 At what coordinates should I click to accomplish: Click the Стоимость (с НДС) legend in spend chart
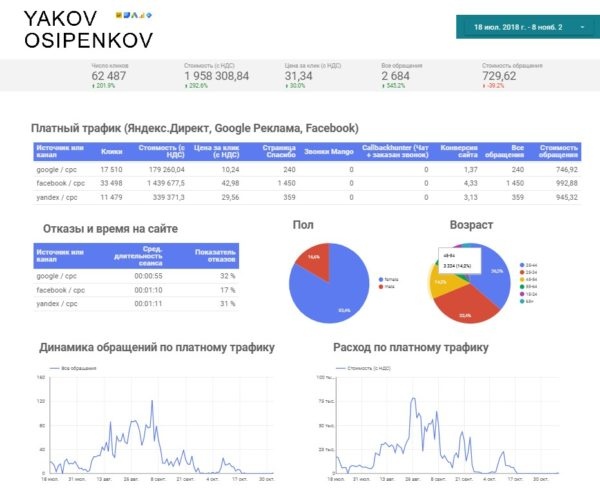(363, 368)
